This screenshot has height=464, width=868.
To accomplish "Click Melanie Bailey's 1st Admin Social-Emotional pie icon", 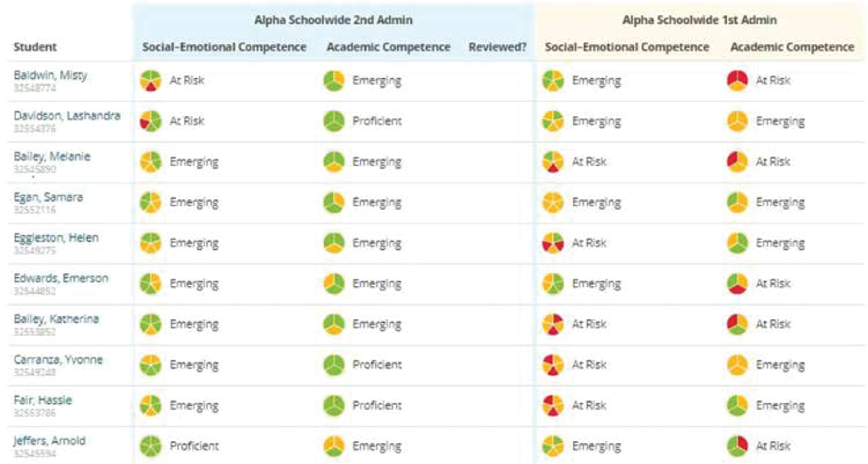I will [553, 161].
